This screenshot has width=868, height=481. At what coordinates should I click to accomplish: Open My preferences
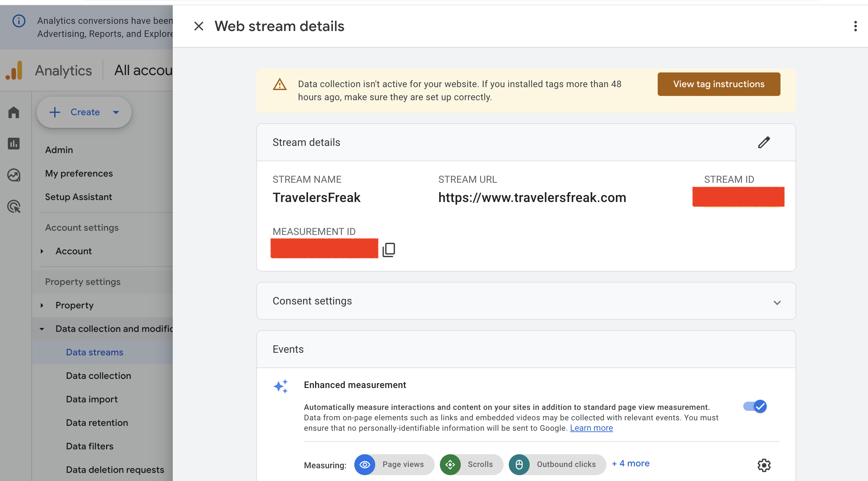click(79, 173)
